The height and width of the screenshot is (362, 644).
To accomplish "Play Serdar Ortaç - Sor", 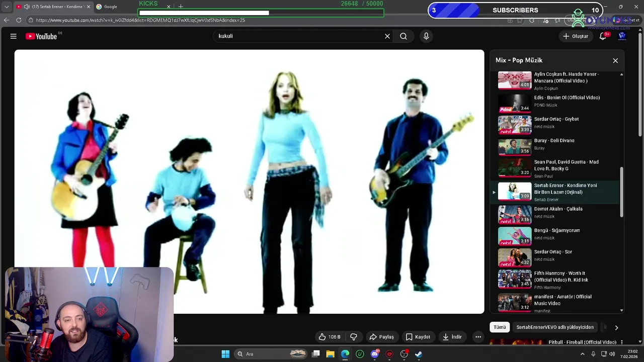I will pyautogui.click(x=556, y=257).
